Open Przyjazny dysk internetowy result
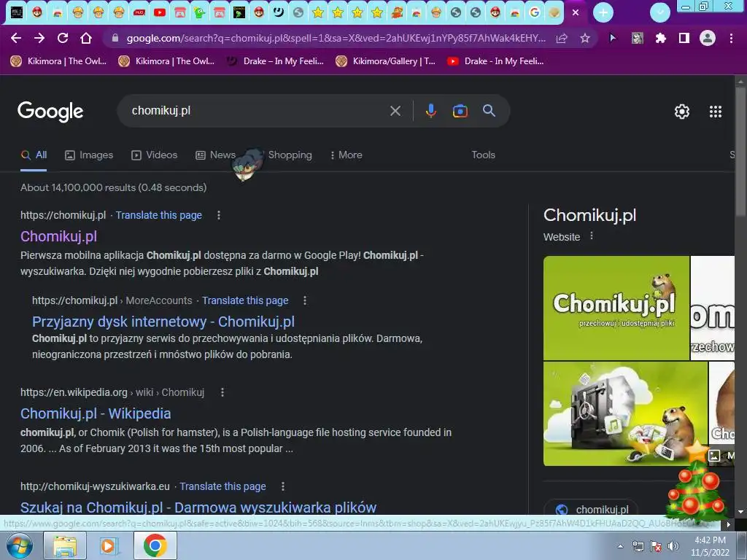Screen dimensions: 747x560 [x=163, y=322]
